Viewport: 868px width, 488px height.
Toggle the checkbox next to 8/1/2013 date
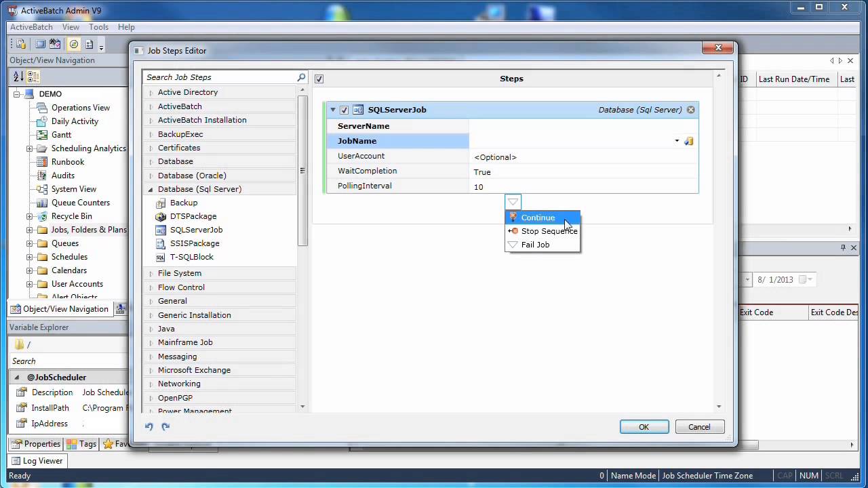tap(803, 279)
